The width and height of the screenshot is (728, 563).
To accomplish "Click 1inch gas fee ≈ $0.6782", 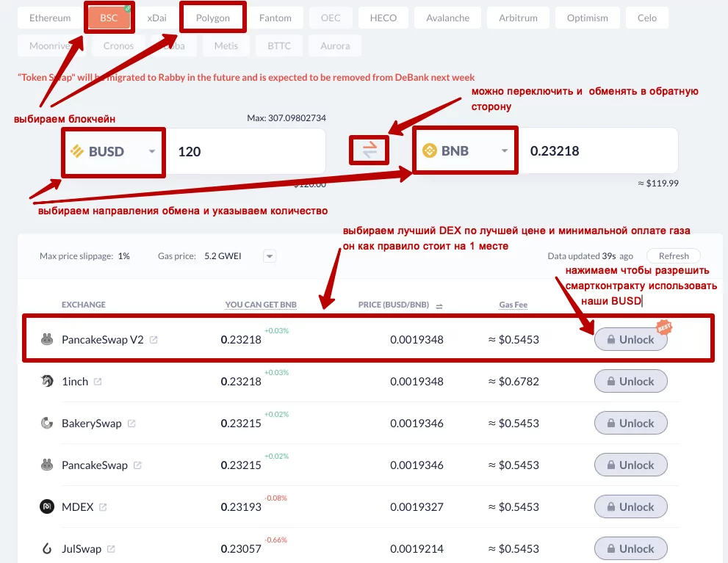I will pos(513,381).
